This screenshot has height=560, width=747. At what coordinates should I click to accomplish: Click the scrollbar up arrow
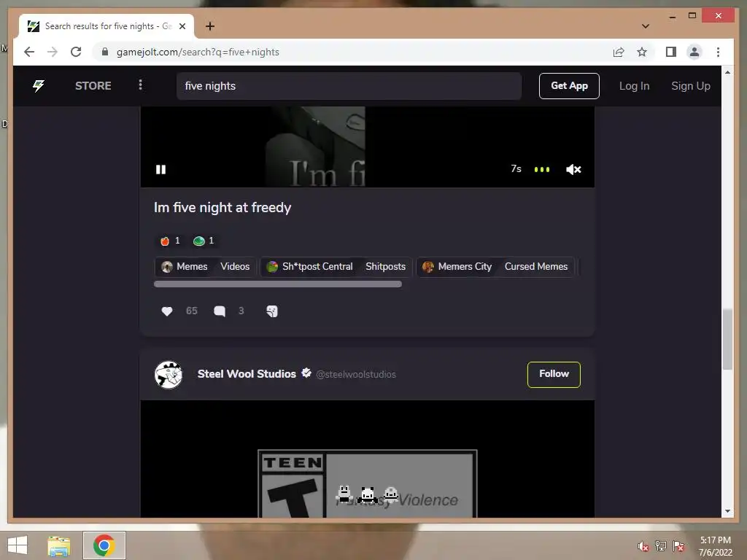[727, 72]
